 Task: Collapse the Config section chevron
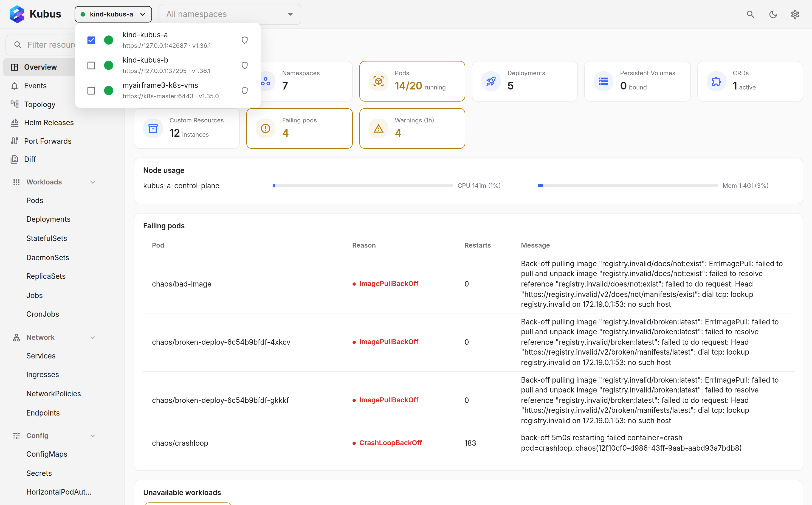(x=93, y=436)
